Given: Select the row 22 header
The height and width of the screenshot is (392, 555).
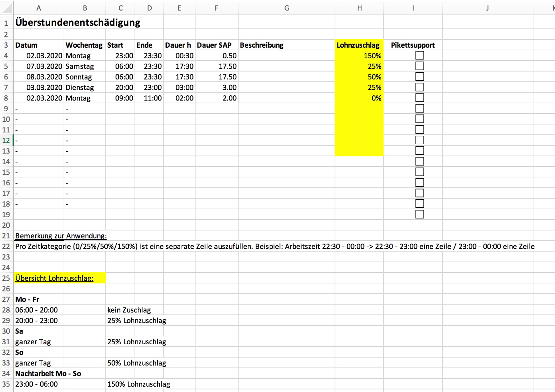Looking at the screenshot, I should click(x=6, y=247).
